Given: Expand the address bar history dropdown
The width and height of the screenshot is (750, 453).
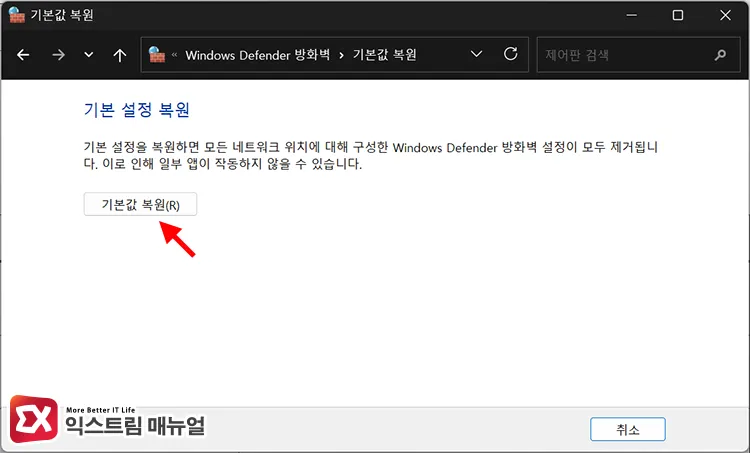Looking at the screenshot, I should tap(476, 54).
